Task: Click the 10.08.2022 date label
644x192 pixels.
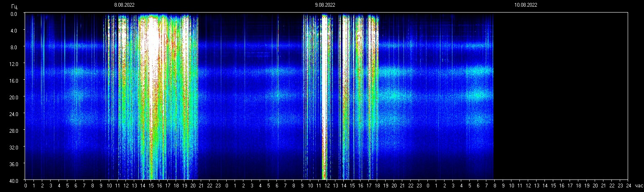Action: (x=526, y=5)
